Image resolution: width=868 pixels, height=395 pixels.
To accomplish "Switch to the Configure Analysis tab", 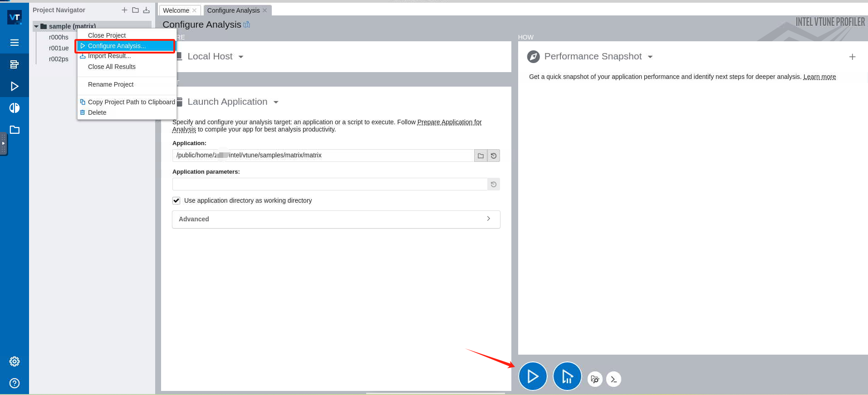I will 233,10.
